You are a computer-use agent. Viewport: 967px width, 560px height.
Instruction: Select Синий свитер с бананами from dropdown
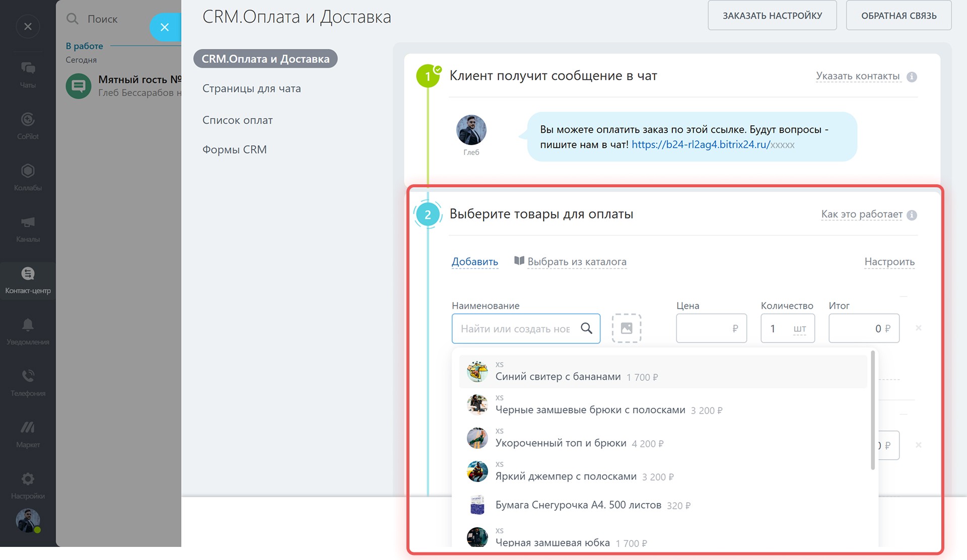pos(558,376)
